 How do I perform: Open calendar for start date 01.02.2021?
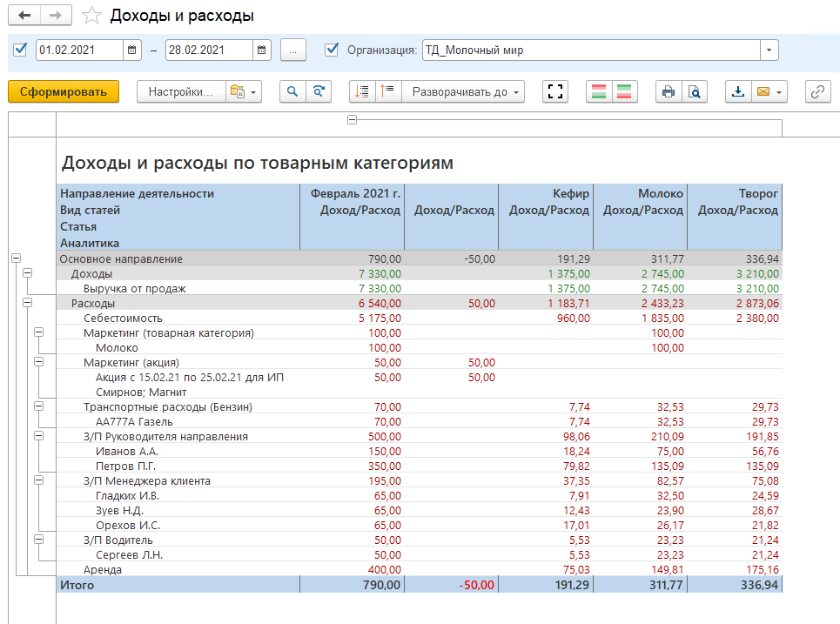[131, 50]
